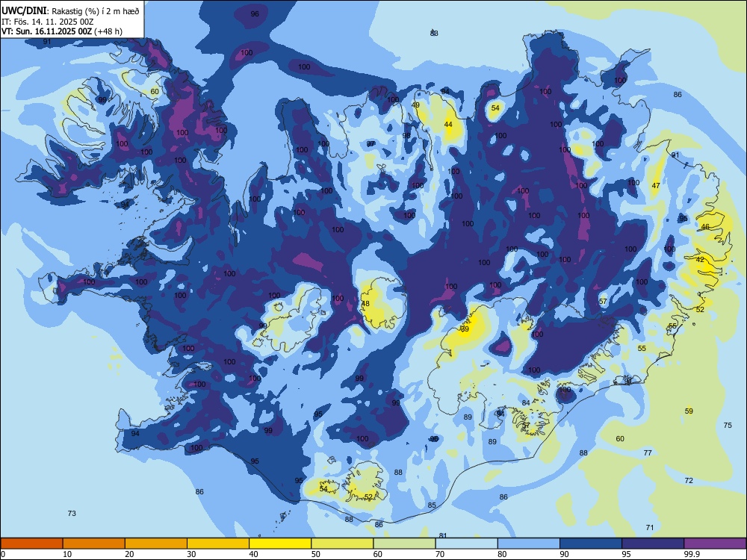Click the humidity value '39' on the map

coord(465,329)
